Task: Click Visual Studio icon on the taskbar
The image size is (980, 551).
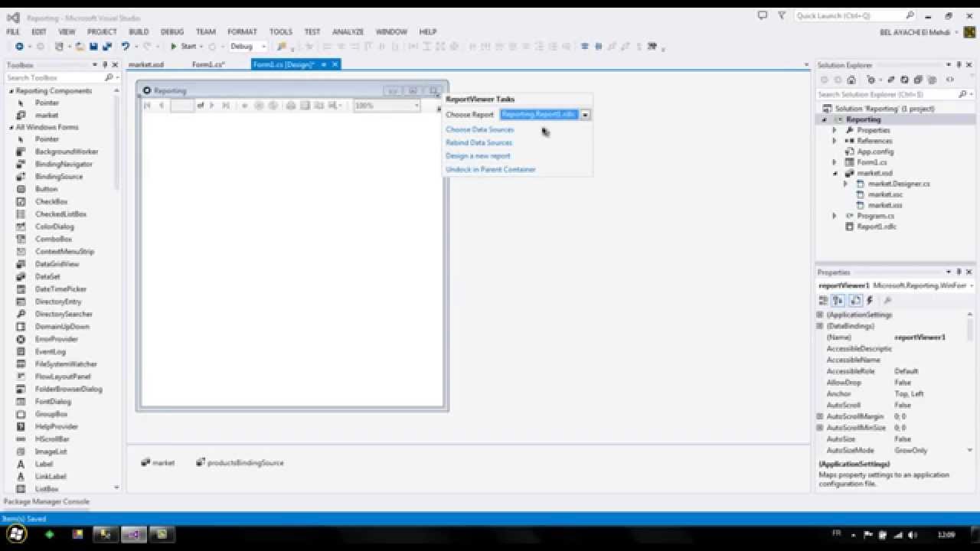Action: (133, 534)
